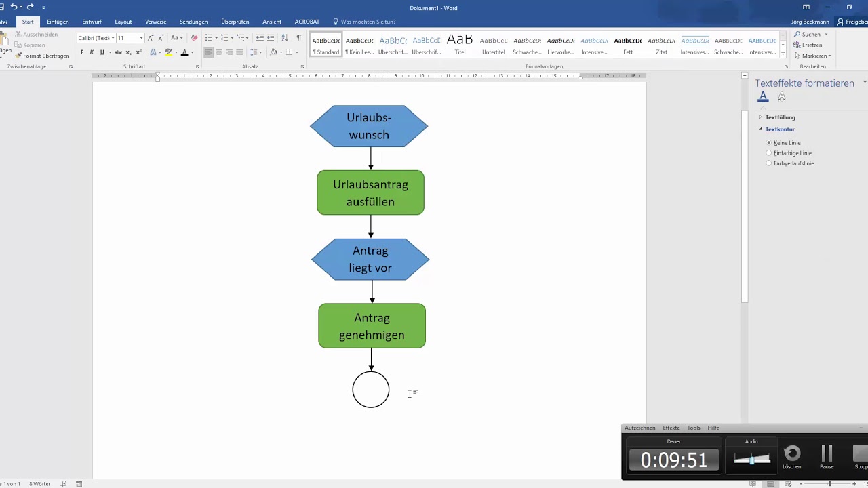Image resolution: width=868 pixels, height=488 pixels.
Task: Click Löschen in recorder
Action: (x=792, y=456)
